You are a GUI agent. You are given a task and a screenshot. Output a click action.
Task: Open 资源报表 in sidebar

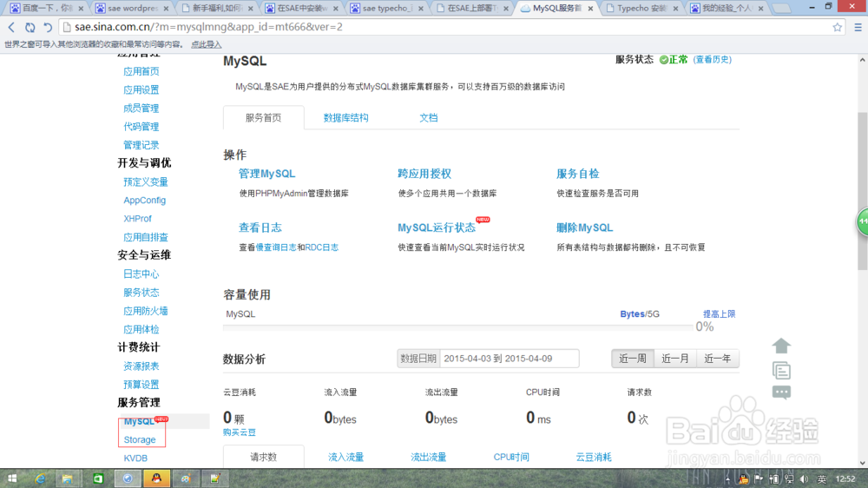[141, 366]
